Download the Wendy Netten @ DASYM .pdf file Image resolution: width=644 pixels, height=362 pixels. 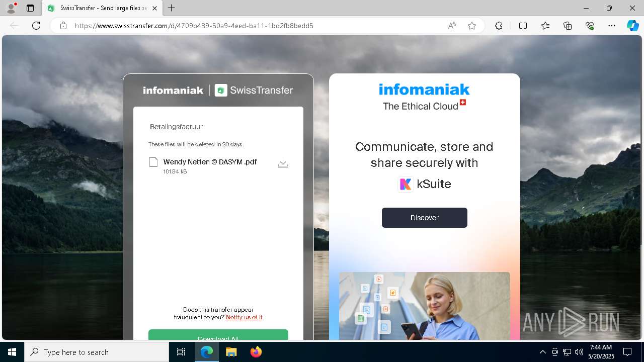pos(283,163)
